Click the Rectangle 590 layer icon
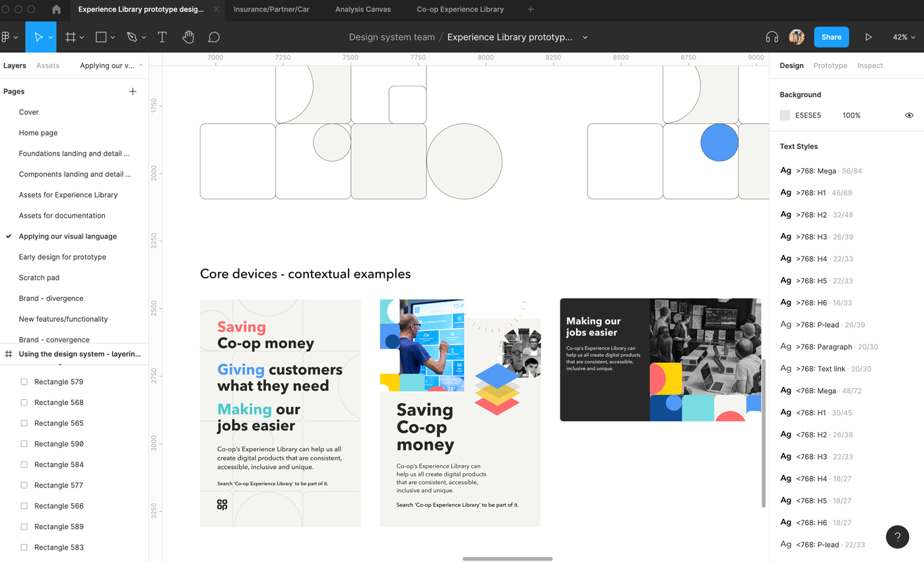 (24, 444)
